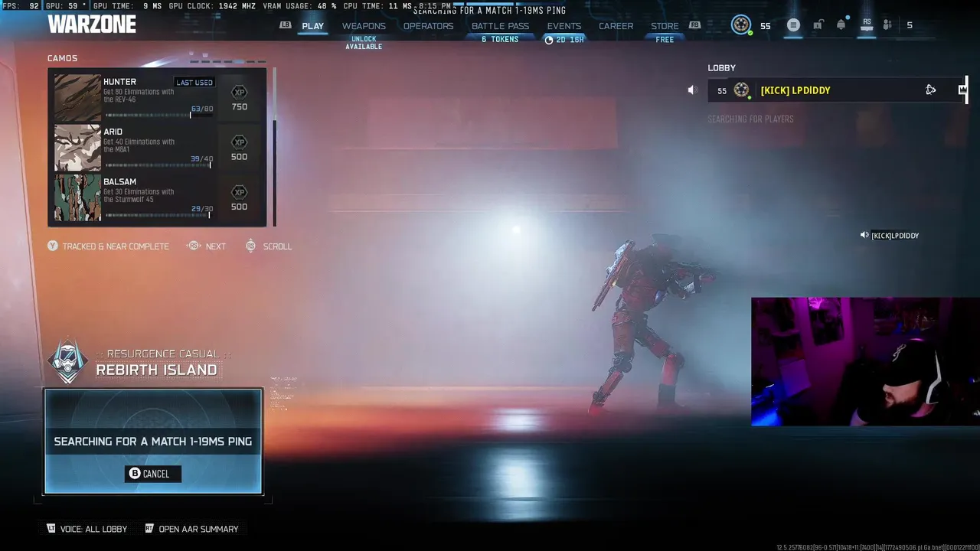Select the Hunter camo thumbnail
980x551 pixels.
[77, 97]
